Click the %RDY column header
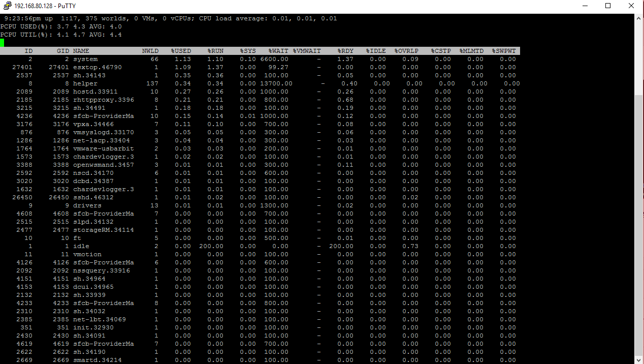 (x=345, y=51)
